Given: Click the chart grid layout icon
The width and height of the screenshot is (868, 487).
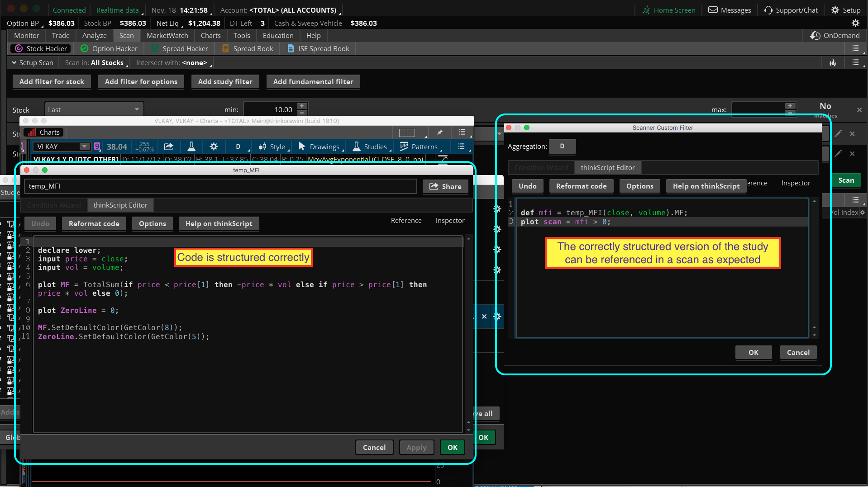Looking at the screenshot, I should 407,132.
